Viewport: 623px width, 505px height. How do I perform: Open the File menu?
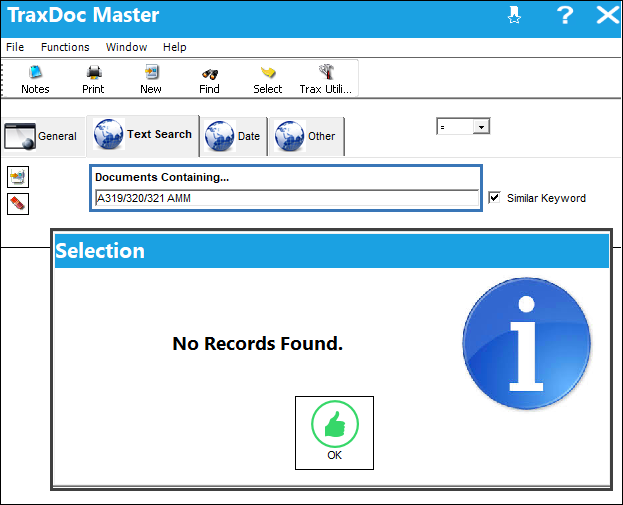pyautogui.click(x=15, y=47)
